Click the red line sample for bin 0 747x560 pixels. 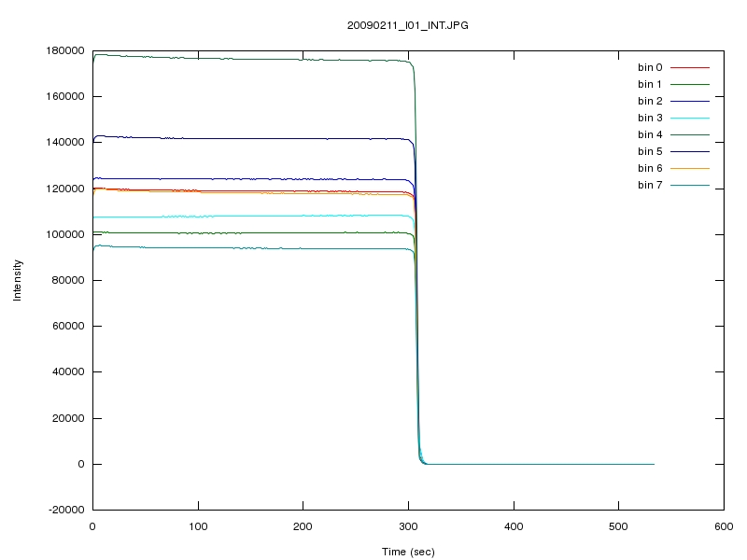[x=690, y=67]
